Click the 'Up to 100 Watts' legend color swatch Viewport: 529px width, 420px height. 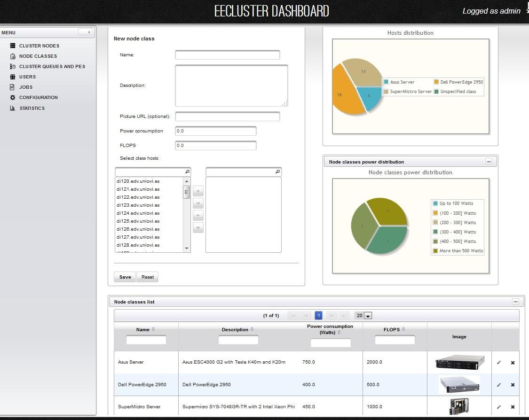[x=436, y=203]
